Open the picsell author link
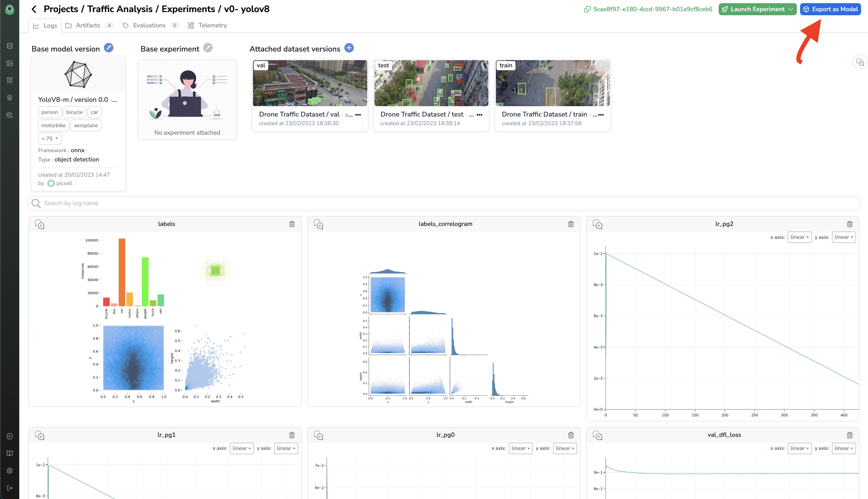The width and height of the screenshot is (868, 499). [x=64, y=183]
